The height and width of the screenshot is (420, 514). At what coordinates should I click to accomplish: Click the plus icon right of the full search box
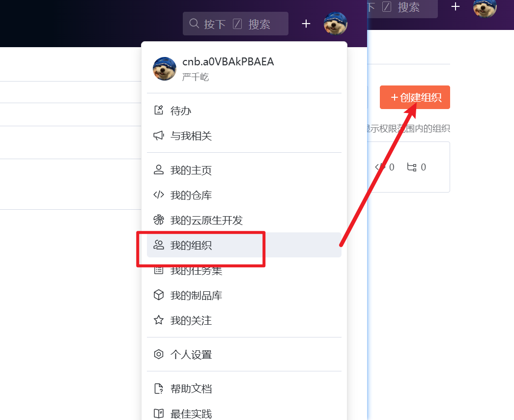point(306,24)
